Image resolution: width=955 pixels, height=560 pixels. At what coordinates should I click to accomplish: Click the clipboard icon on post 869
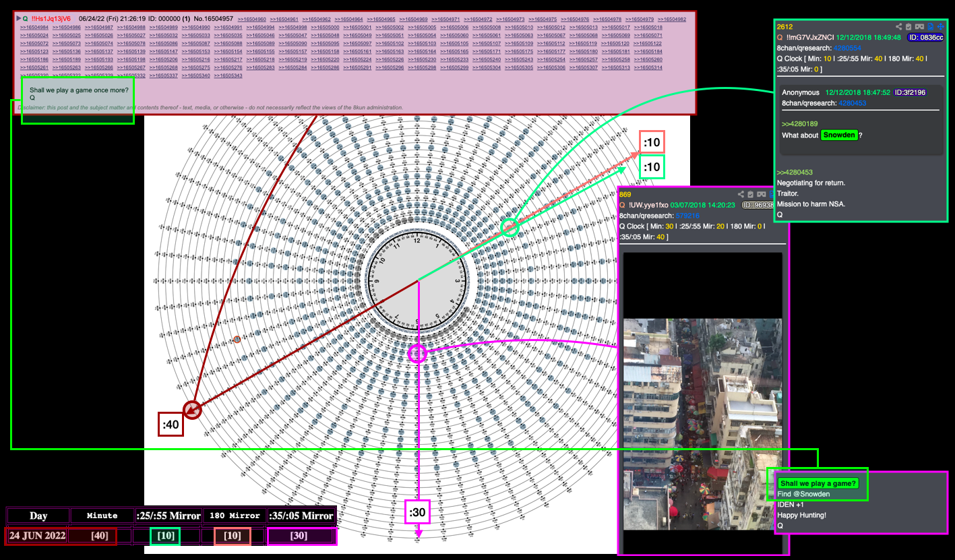pyautogui.click(x=751, y=195)
